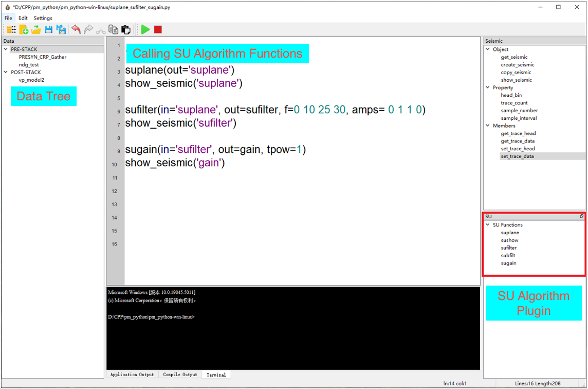Select the Terminal tab
588x389 pixels.
[216, 375]
